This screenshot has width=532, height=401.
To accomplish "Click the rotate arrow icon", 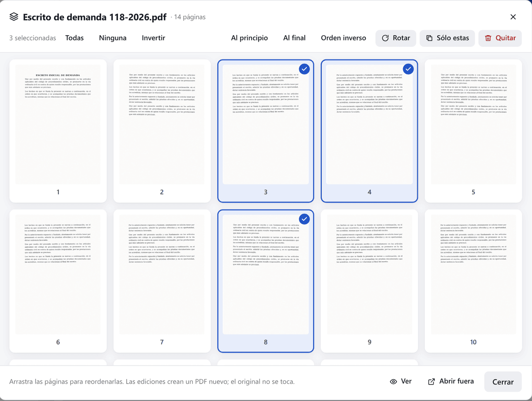I will 385,38.
